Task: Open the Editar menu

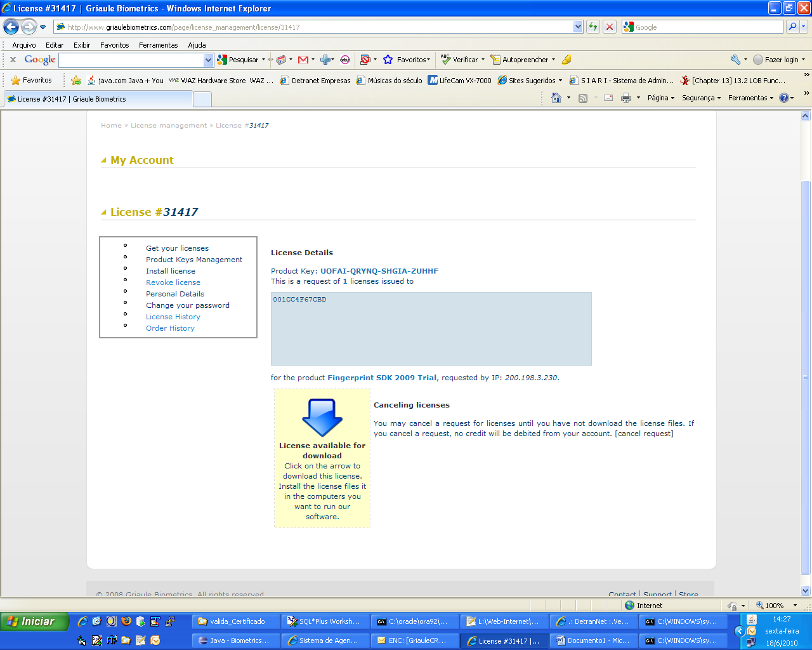Action: 55,45
